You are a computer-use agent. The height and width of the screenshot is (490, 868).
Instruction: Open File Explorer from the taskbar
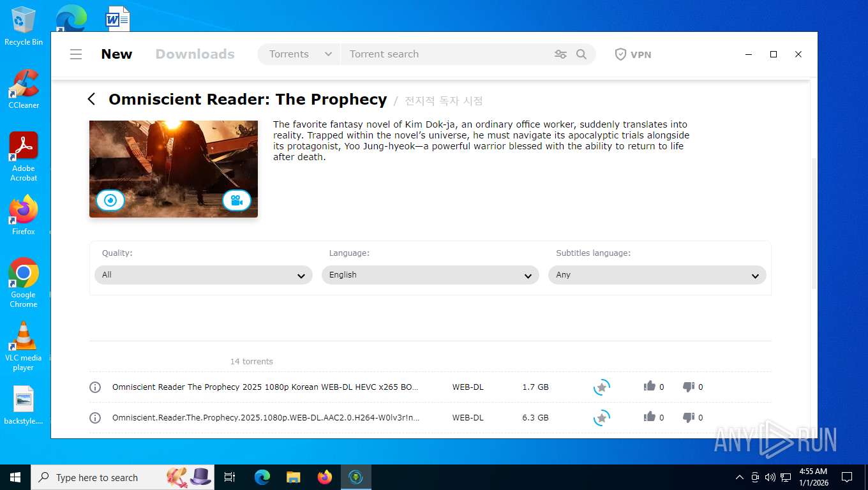[294, 477]
